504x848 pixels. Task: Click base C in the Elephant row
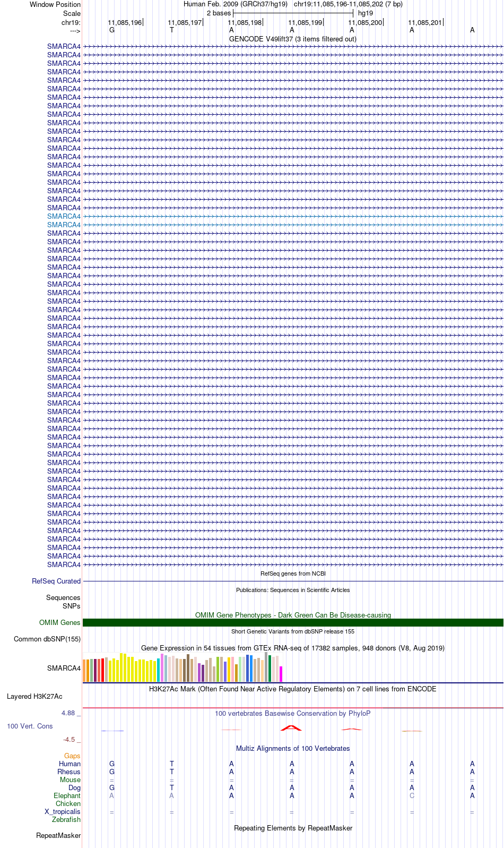(412, 796)
